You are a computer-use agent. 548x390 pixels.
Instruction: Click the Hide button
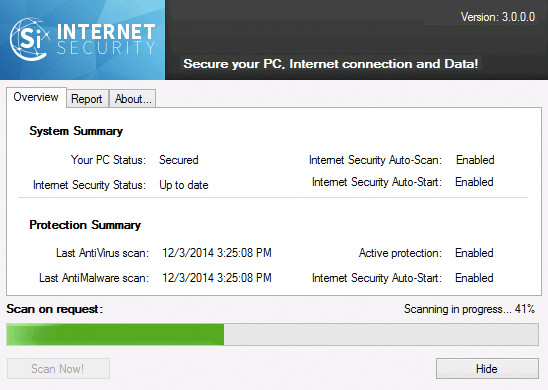coord(487,369)
